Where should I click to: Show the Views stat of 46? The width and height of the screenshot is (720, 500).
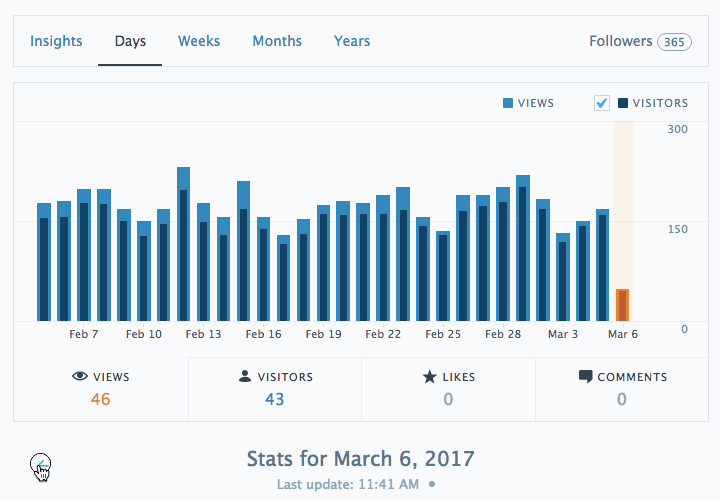(100, 389)
